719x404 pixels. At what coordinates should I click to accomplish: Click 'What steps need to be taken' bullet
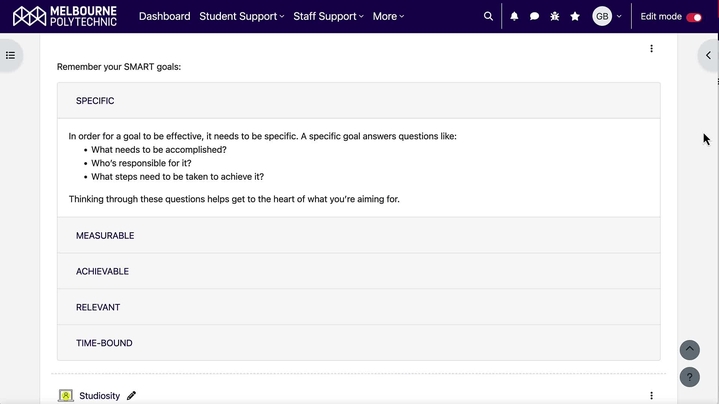click(x=177, y=177)
